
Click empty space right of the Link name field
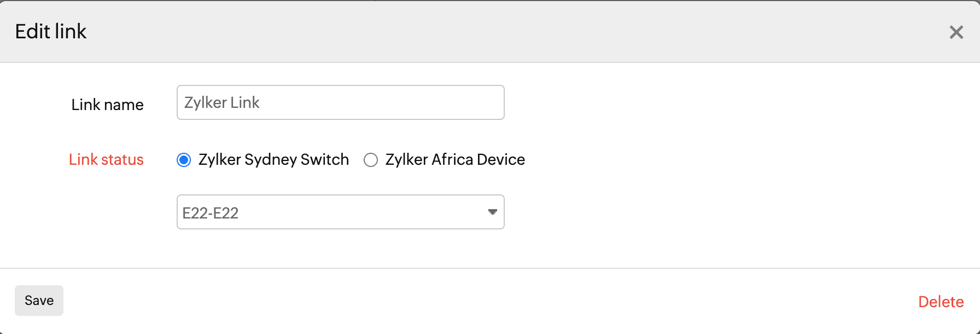pyautogui.click(x=738, y=102)
